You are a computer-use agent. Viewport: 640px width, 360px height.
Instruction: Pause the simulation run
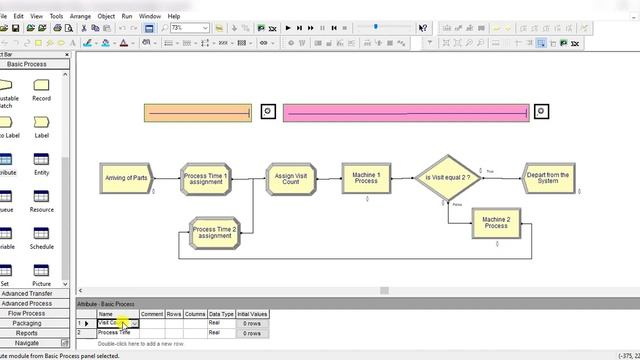[x=322, y=28]
